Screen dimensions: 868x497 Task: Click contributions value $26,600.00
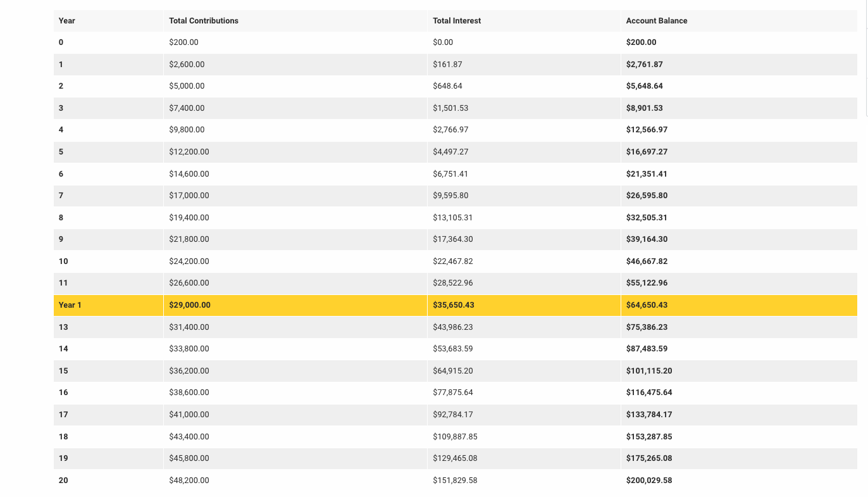click(189, 283)
